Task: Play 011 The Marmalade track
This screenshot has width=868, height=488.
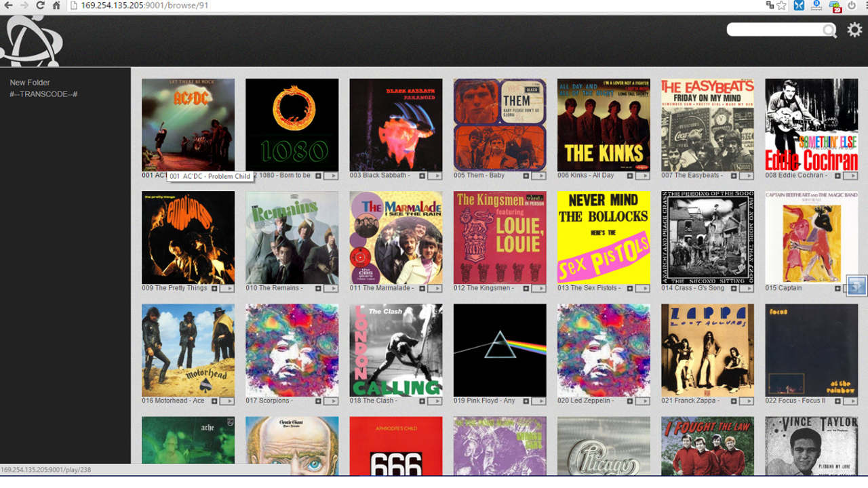Action: point(434,288)
